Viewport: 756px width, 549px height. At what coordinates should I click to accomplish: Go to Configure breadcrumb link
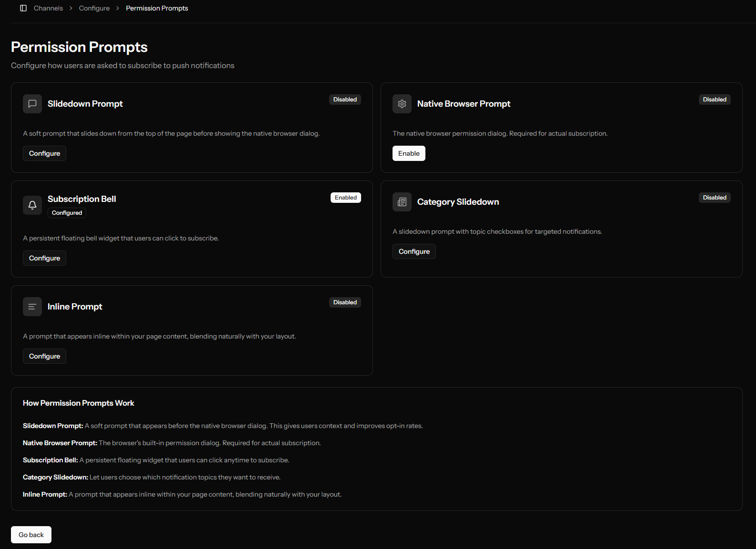coord(94,8)
